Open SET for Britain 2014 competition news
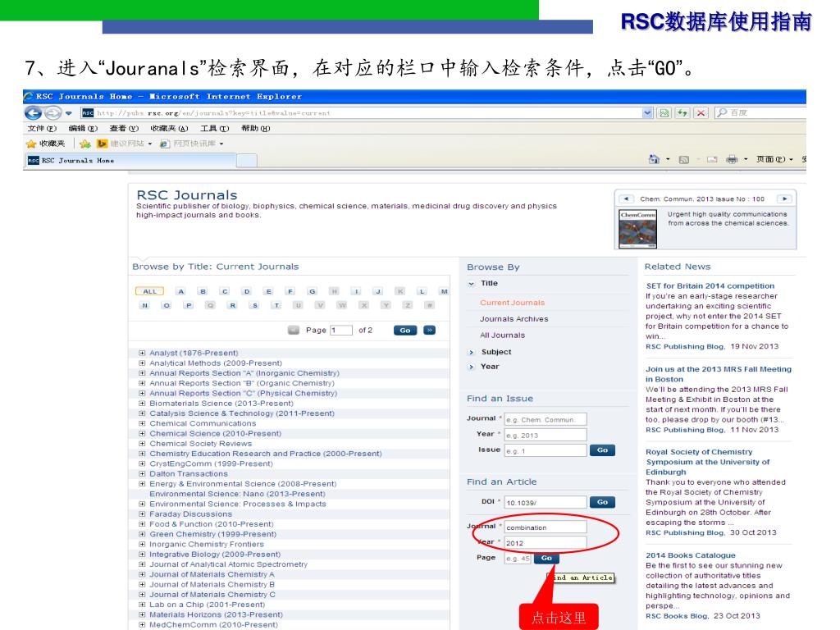The height and width of the screenshot is (630, 840). (710, 286)
